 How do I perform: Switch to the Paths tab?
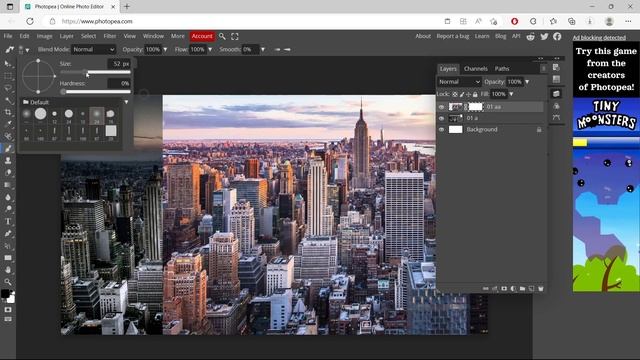pyautogui.click(x=502, y=69)
